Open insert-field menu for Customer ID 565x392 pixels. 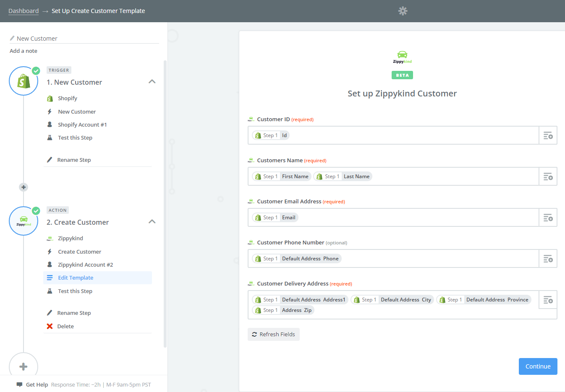click(x=548, y=135)
